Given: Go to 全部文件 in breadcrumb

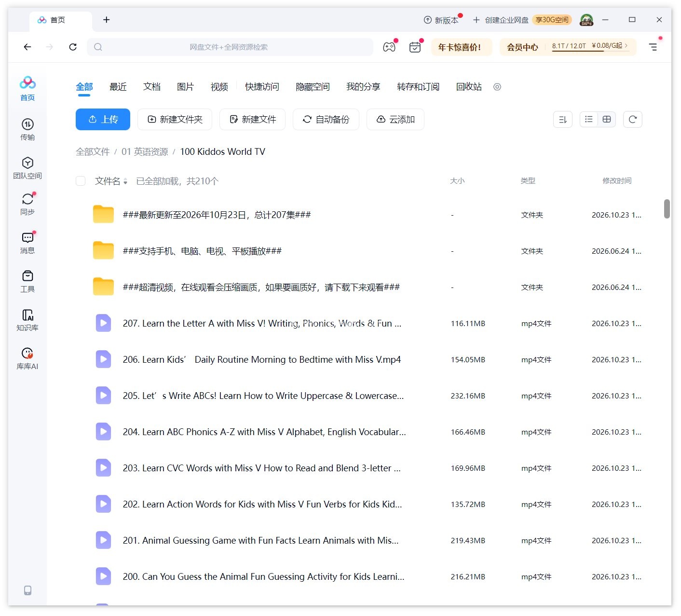Looking at the screenshot, I should pyautogui.click(x=93, y=151).
